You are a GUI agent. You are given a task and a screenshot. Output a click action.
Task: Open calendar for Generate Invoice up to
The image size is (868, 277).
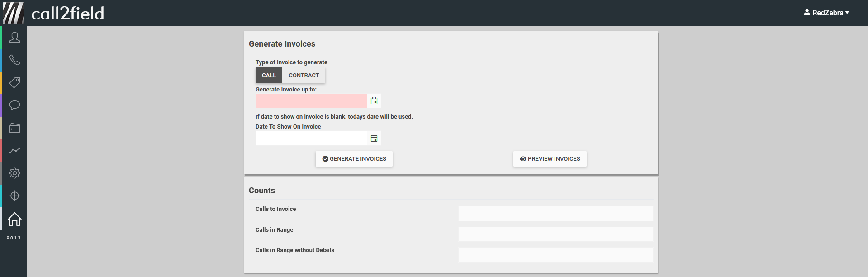374,101
